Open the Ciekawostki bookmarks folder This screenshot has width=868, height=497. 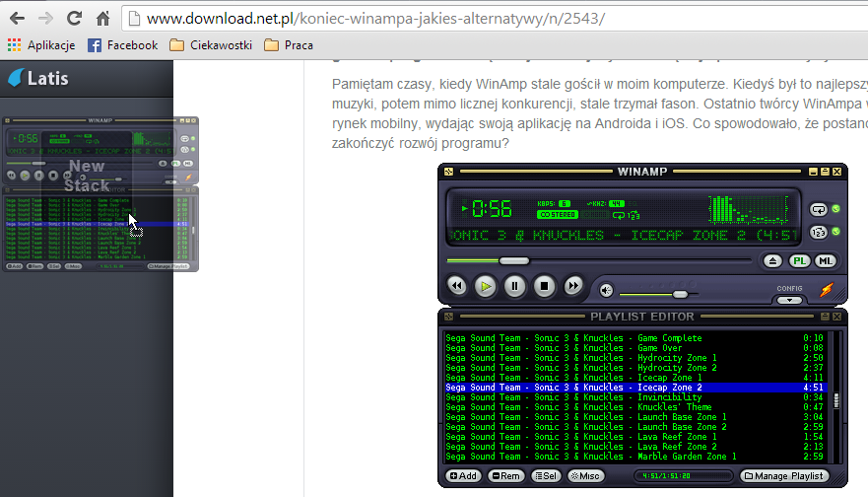point(211,45)
